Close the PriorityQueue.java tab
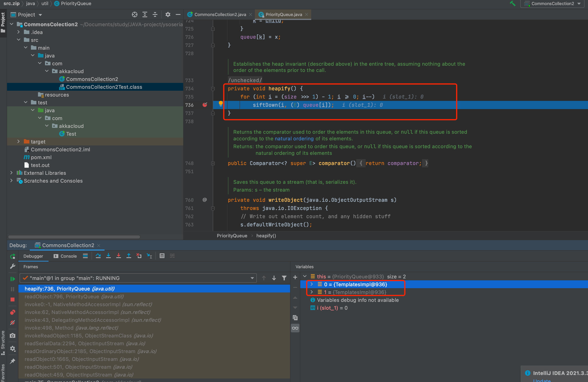588x382 pixels. pyautogui.click(x=307, y=14)
